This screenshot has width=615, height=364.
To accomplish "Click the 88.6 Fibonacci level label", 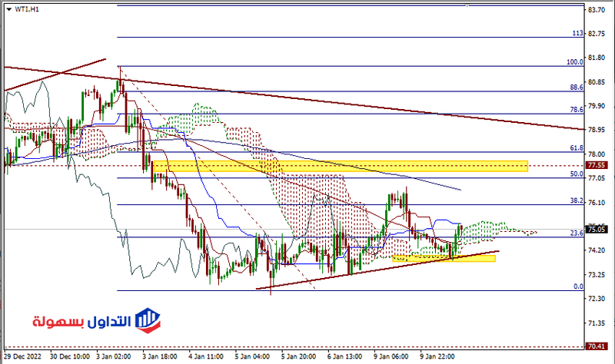I will tap(576, 88).
